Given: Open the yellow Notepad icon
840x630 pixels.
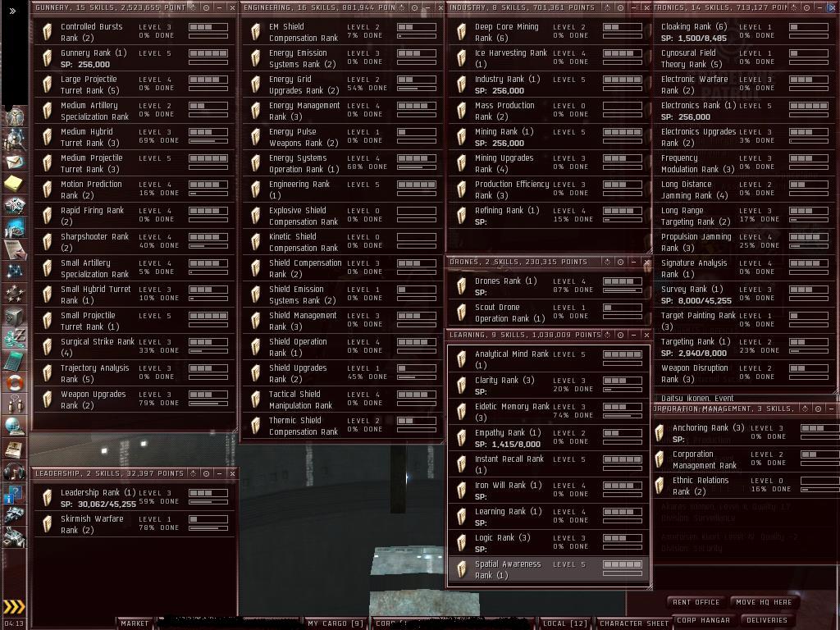Looking at the screenshot, I should [15, 183].
